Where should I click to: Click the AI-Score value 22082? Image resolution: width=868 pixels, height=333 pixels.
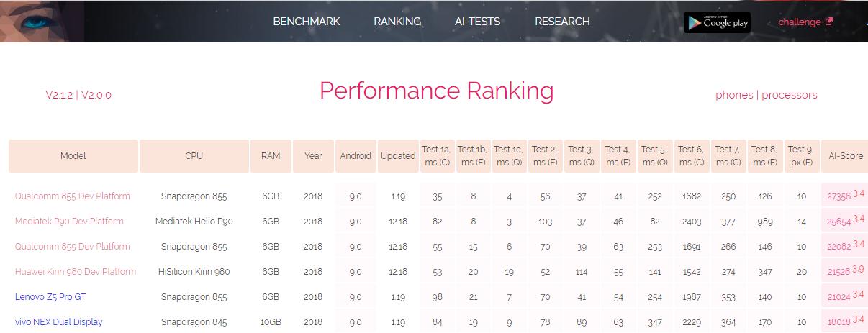(839, 247)
